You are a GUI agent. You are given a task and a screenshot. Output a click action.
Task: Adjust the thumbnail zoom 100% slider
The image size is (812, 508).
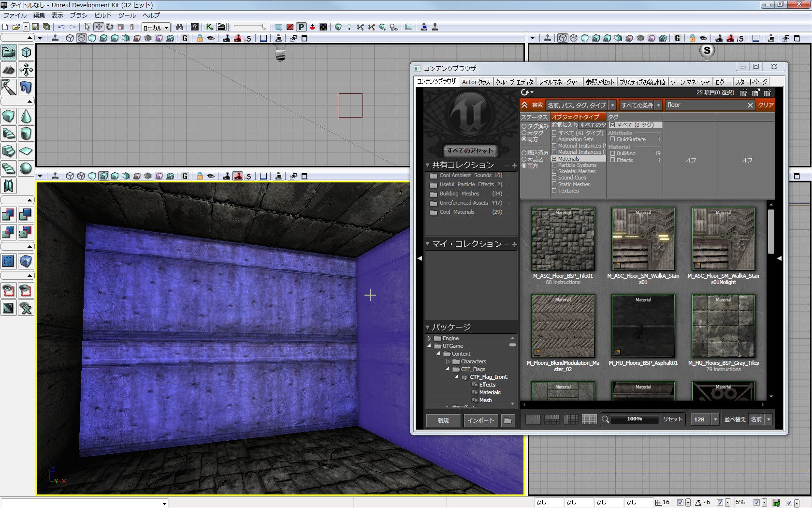click(634, 419)
